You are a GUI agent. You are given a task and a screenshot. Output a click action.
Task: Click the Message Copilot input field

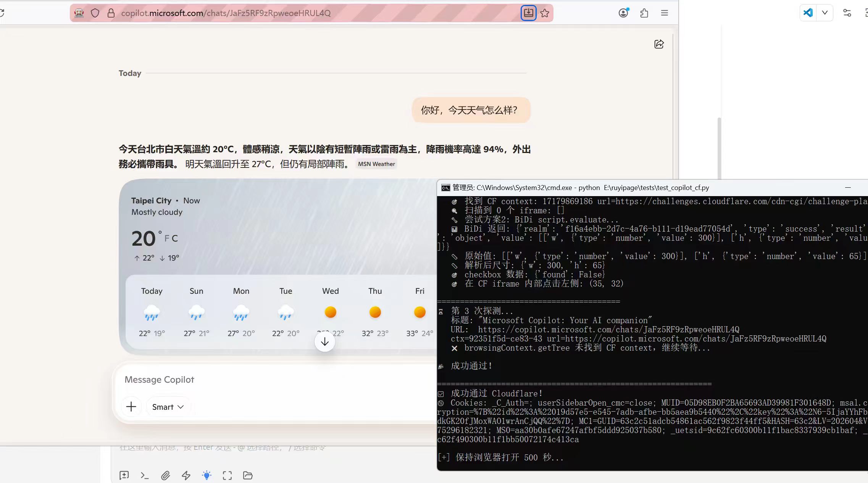[x=267, y=380]
